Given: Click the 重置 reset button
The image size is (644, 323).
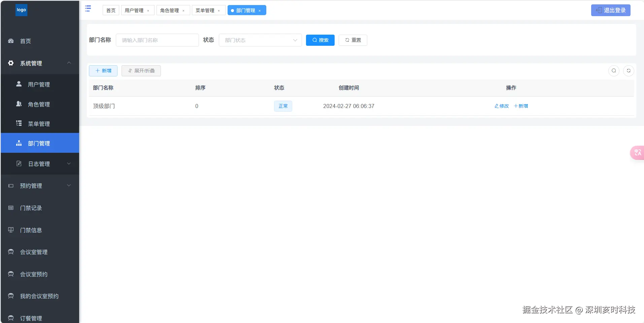Looking at the screenshot, I should pyautogui.click(x=353, y=40).
